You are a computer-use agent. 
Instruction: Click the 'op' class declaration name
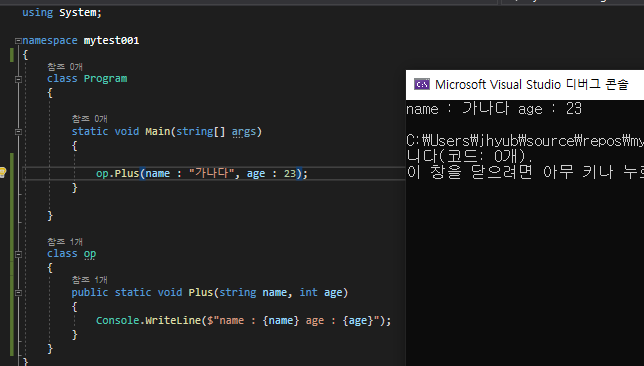tap(90, 254)
